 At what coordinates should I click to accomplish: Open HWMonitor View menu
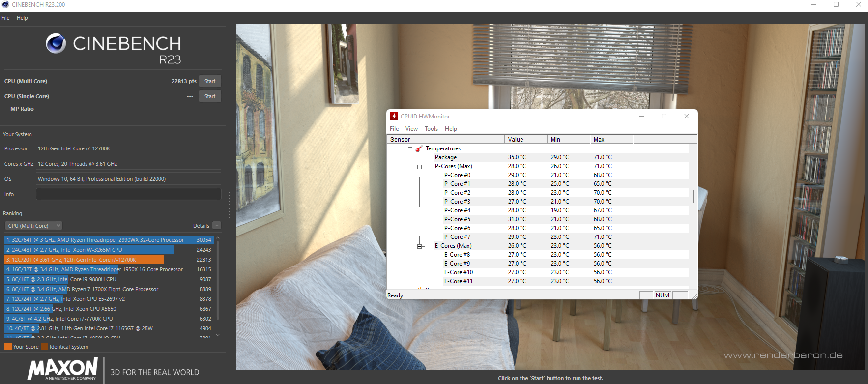point(411,129)
